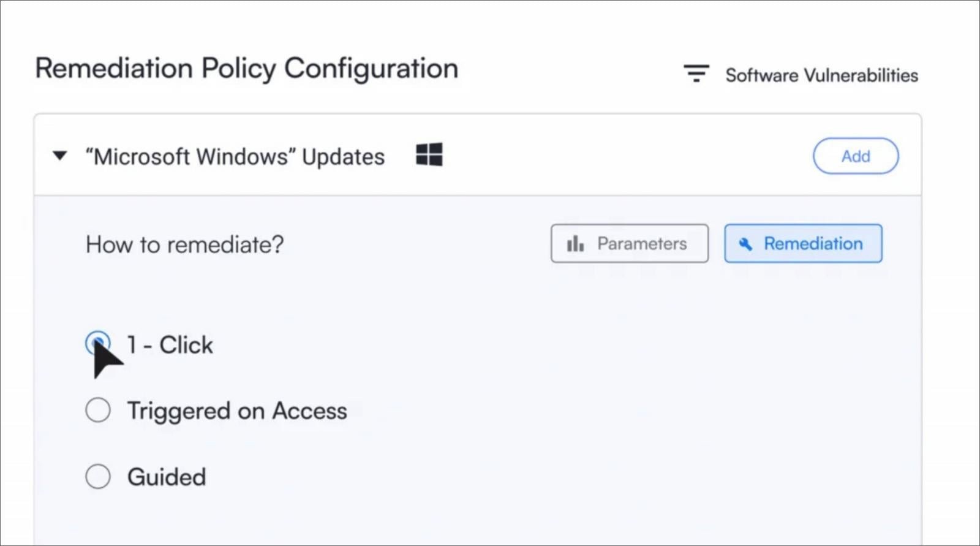Click the Add button
980x546 pixels.
pyautogui.click(x=855, y=156)
